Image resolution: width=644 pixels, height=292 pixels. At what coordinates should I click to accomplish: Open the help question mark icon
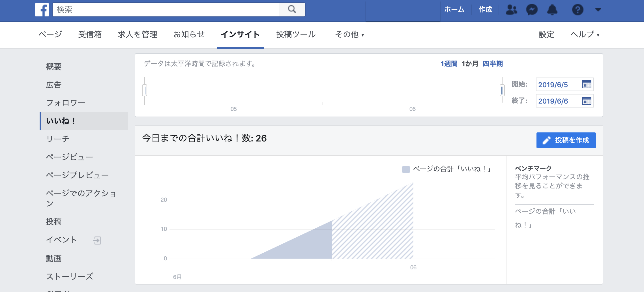(578, 10)
